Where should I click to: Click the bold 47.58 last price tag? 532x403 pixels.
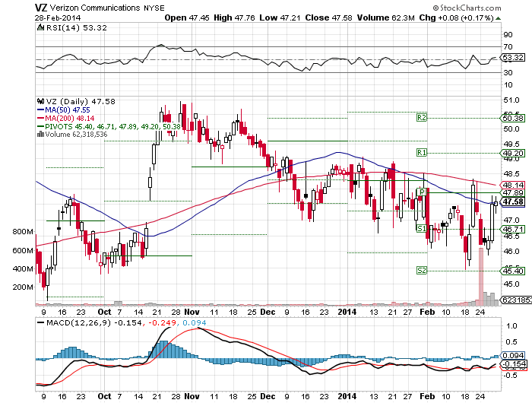tap(513, 201)
